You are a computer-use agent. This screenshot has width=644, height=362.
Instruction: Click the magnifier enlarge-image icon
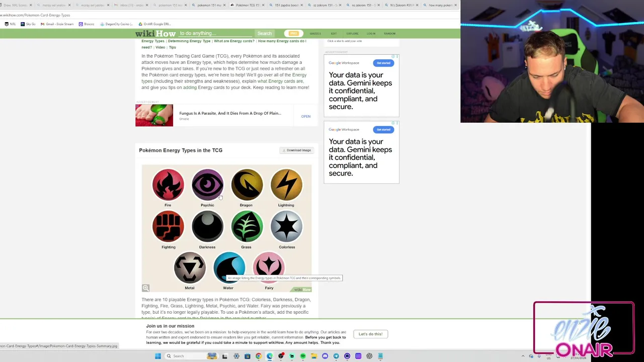click(145, 288)
